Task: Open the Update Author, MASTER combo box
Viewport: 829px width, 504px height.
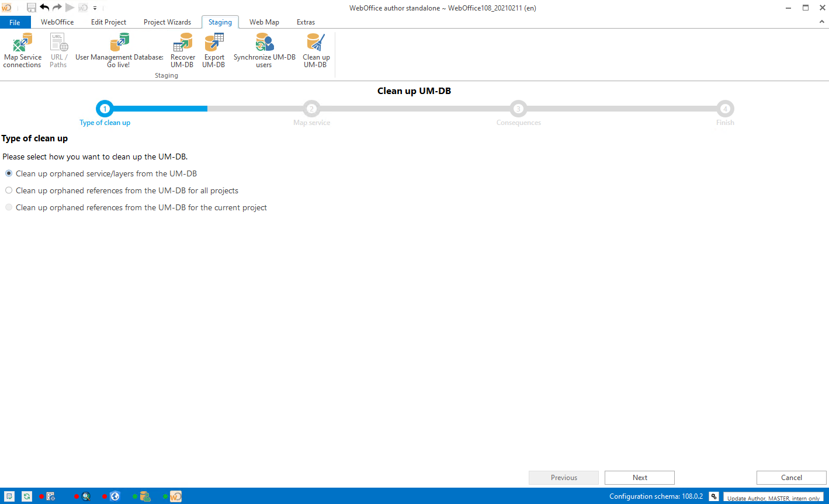Action: (773, 496)
